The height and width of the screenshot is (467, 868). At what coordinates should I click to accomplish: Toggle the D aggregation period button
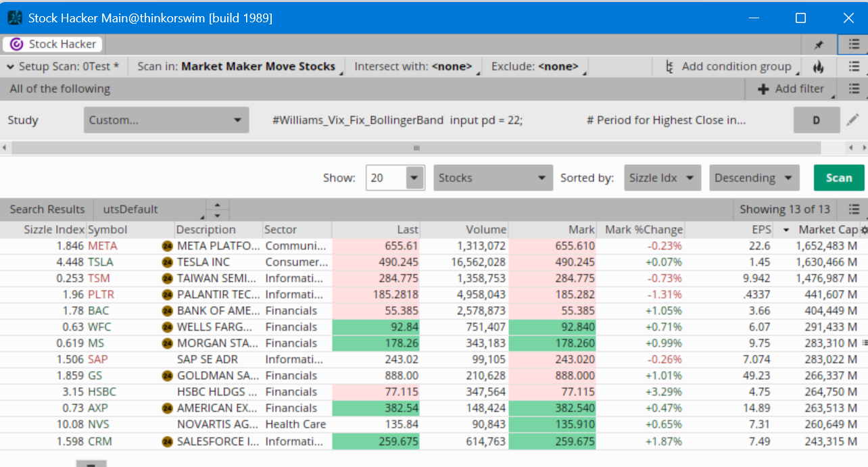coord(816,120)
